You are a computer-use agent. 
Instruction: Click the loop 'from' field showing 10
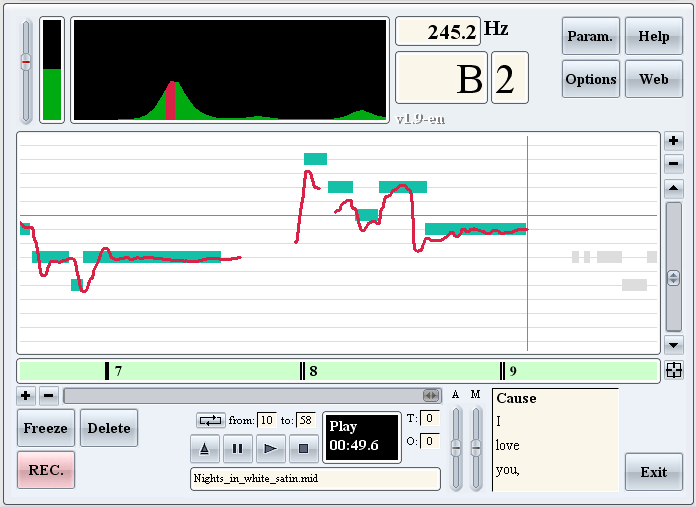pyautogui.click(x=267, y=420)
